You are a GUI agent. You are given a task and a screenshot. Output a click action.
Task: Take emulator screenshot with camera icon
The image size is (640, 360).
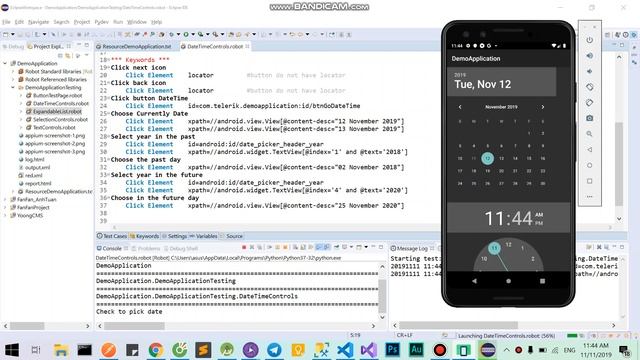pos(589,118)
